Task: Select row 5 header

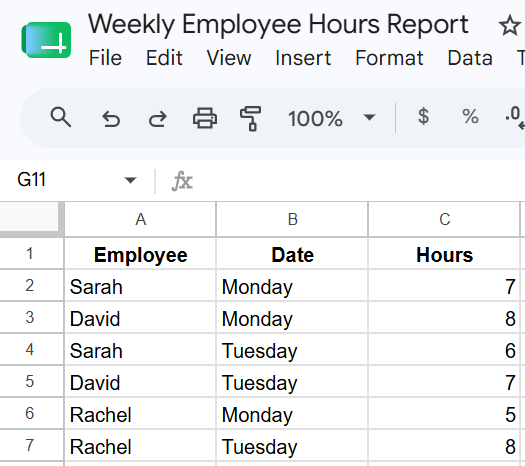Action: 31,381
